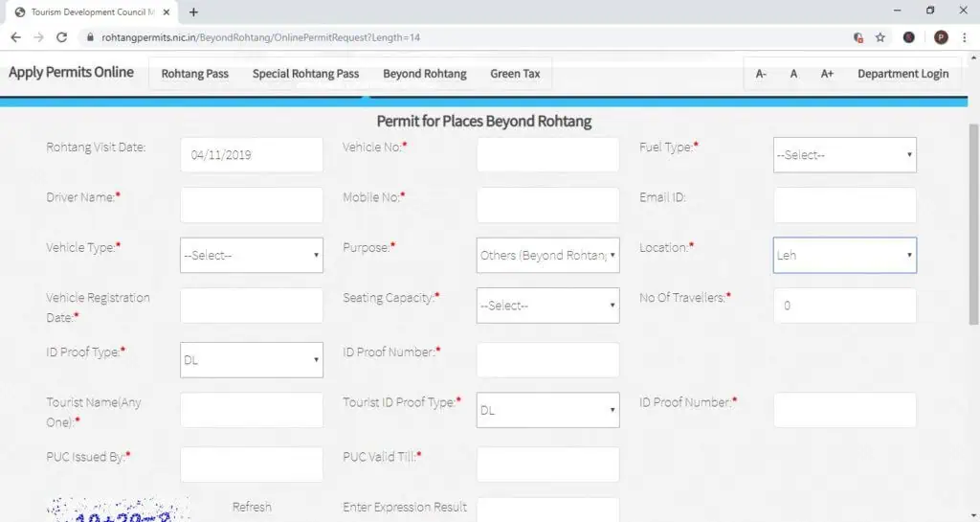Click the page vertical scrollbar
This screenshot has height=522, width=980.
click(x=973, y=225)
